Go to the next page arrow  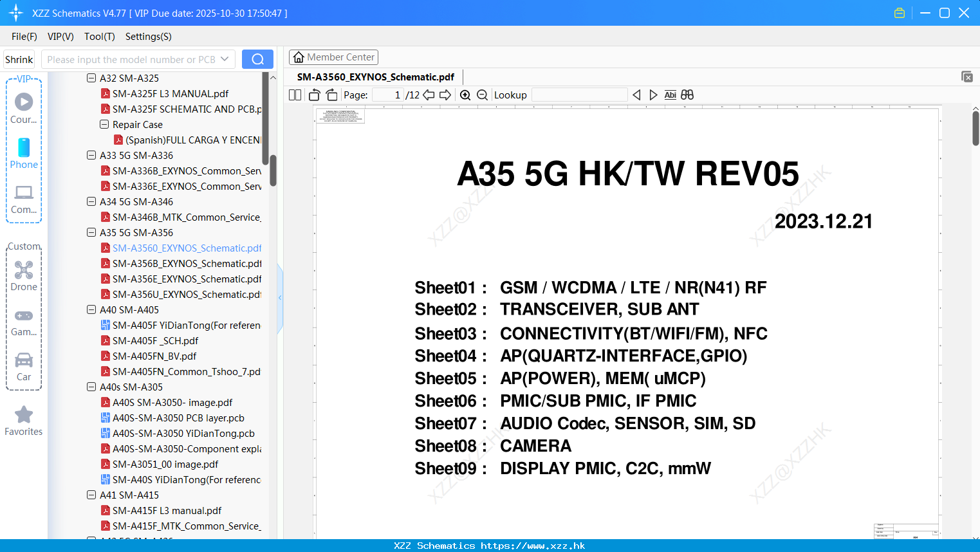tap(445, 95)
